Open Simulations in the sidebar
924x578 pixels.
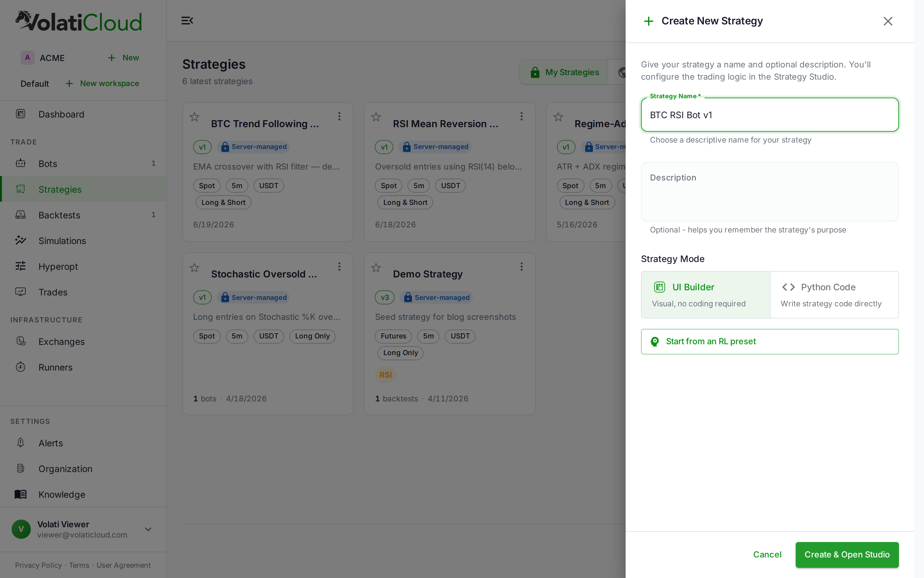tap(83, 241)
